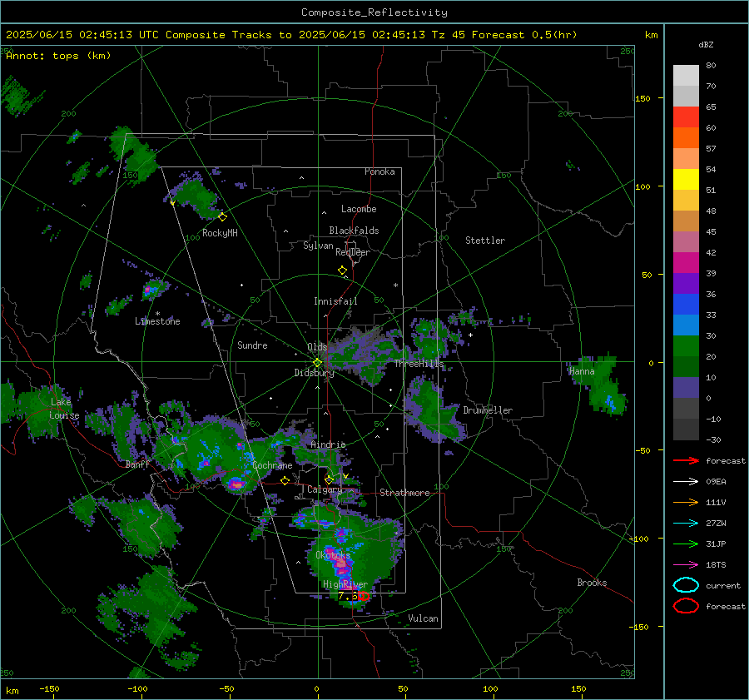Viewport: 749px width, 700px height.
Task: Click the Strathmore town label
Action: point(405,493)
